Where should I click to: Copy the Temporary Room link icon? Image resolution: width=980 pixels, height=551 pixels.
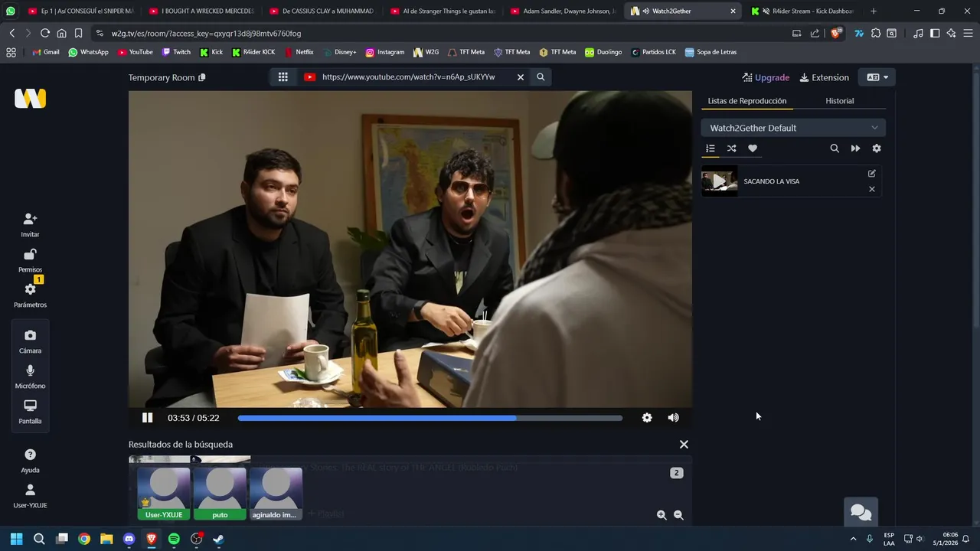point(202,77)
